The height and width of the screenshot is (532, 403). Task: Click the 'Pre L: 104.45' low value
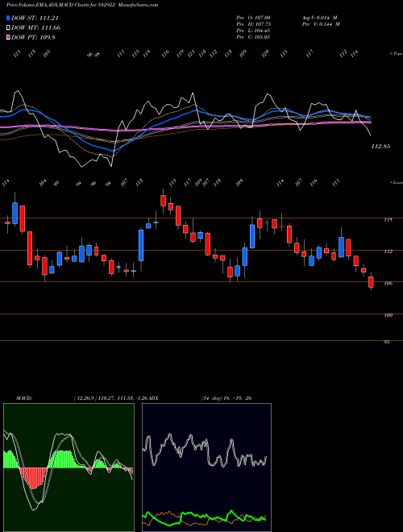tap(253, 31)
